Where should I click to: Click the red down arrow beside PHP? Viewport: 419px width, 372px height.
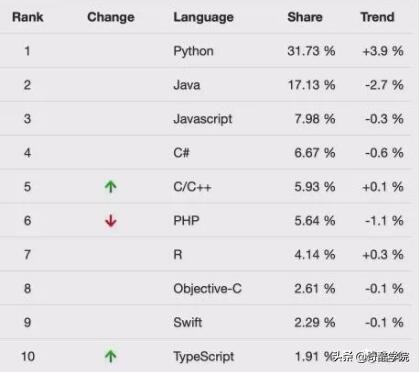(x=111, y=221)
